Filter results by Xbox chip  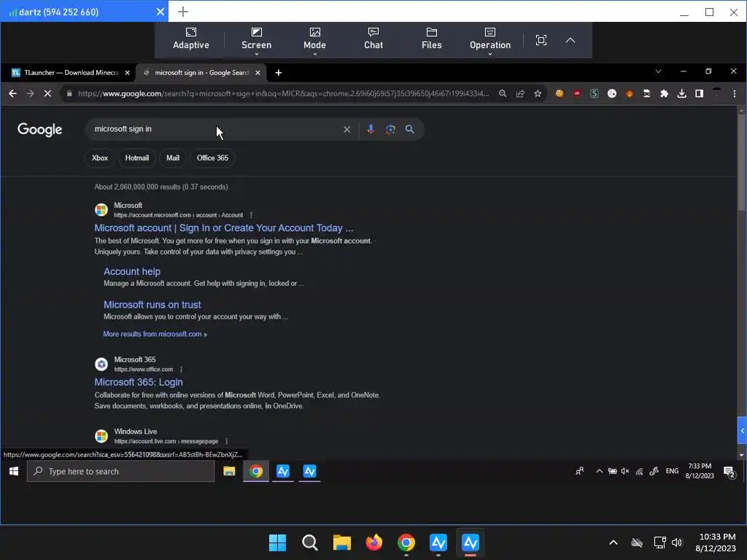[100, 158]
